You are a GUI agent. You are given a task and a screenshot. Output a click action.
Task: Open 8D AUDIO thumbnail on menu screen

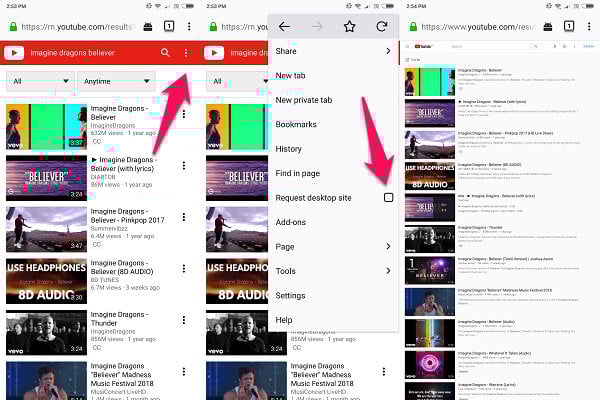238,281
